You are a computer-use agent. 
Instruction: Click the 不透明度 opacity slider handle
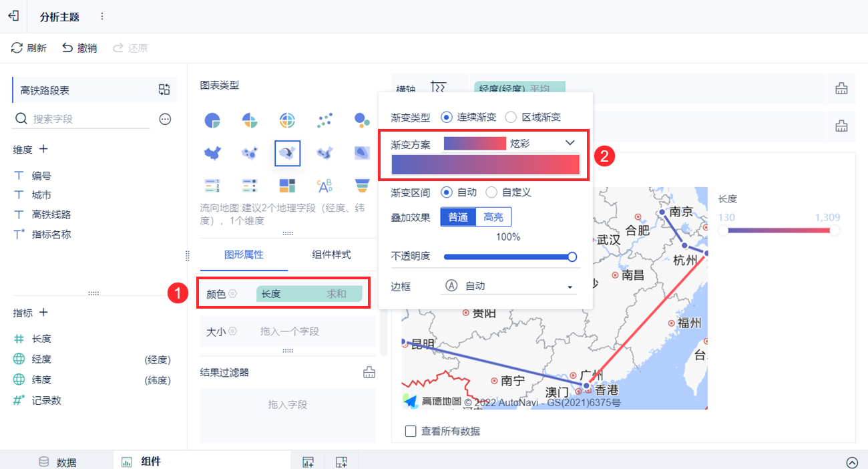click(x=572, y=257)
